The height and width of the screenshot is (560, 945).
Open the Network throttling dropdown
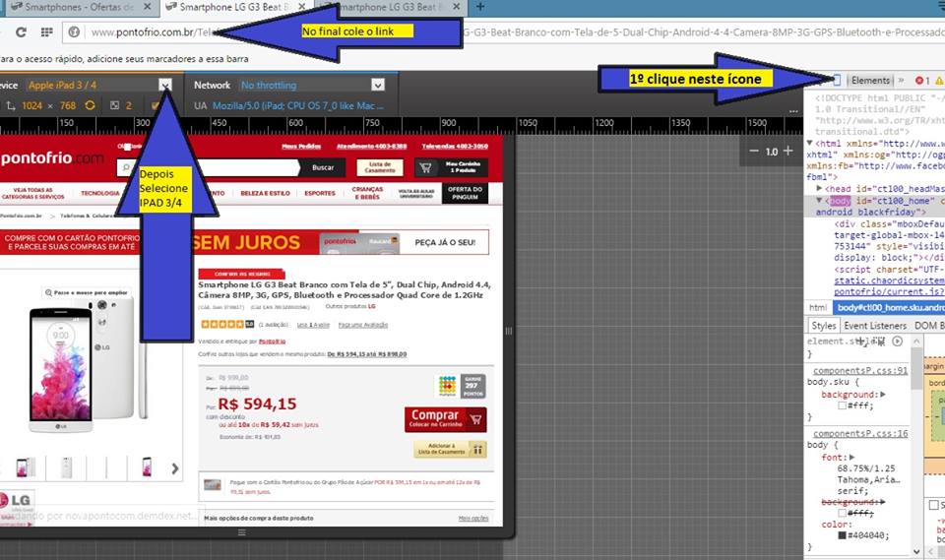377,86
